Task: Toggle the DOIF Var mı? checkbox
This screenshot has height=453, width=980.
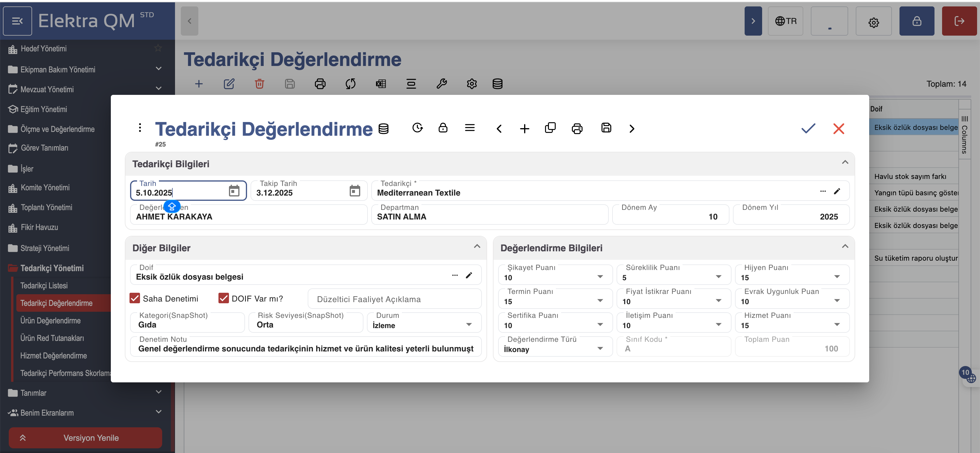Action: [223, 298]
